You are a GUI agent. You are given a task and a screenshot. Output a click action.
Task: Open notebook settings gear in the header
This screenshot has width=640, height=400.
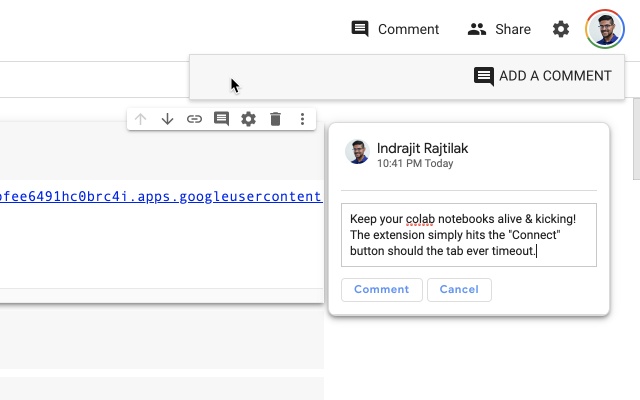click(561, 29)
